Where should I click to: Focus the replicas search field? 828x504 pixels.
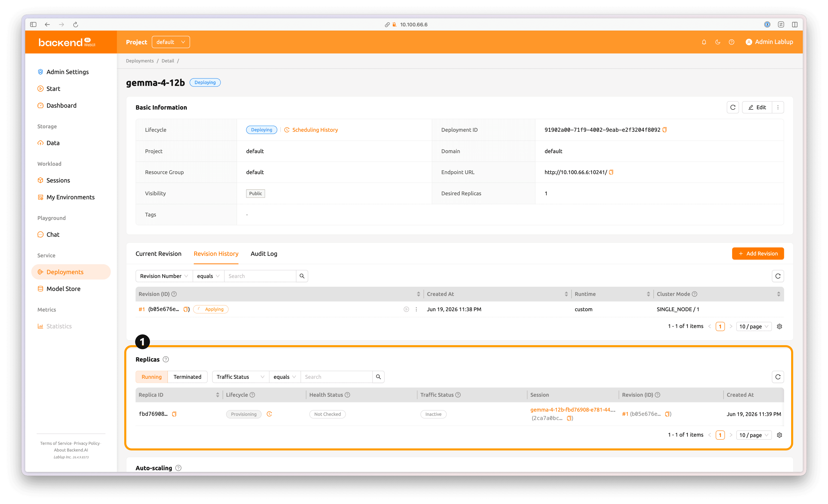(337, 377)
